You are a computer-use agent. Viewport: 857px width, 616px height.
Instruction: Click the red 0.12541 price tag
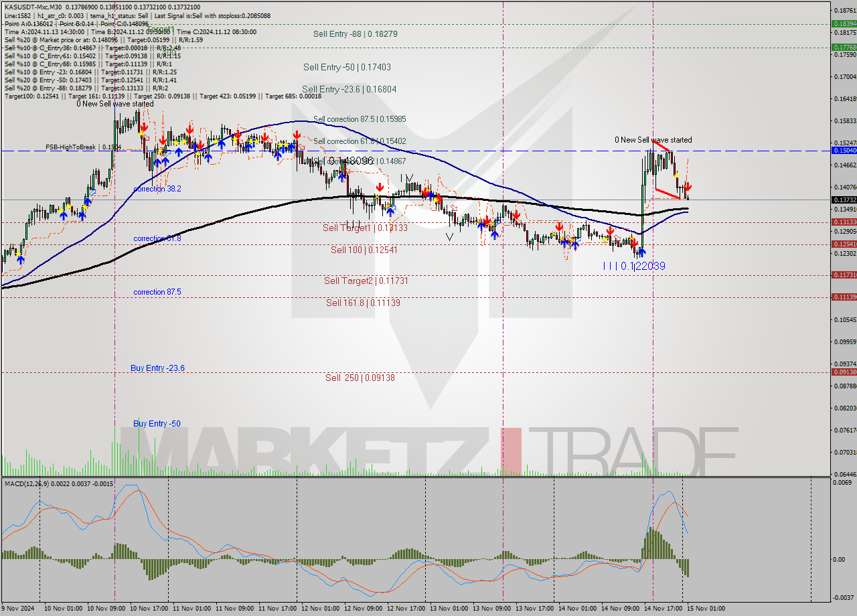tap(844, 244)
